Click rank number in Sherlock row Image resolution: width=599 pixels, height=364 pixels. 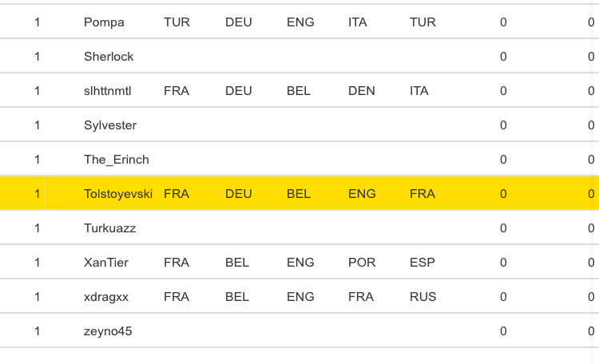tap(38, 57)
